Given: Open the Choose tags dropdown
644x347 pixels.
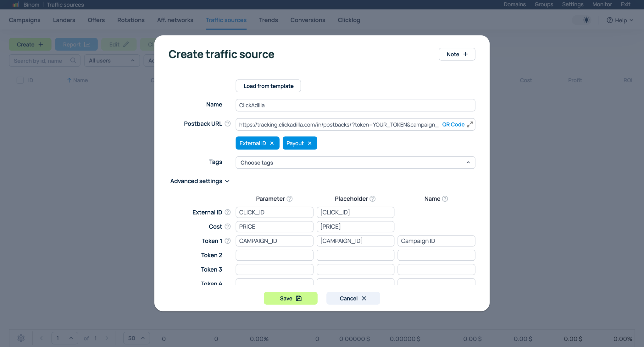Looking at the screenshot, I should [x=355, y=163].
